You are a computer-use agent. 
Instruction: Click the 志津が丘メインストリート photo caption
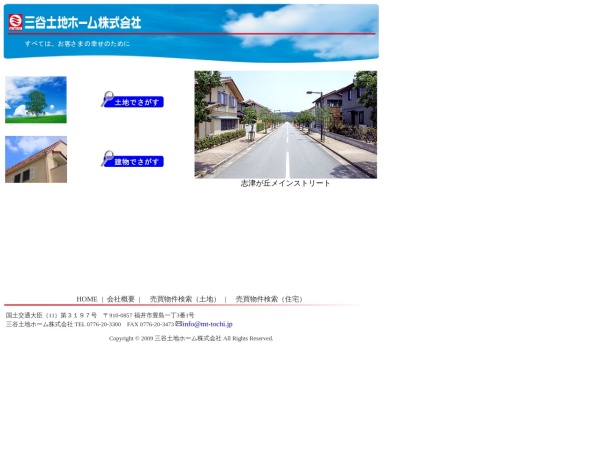click(285, 184)
